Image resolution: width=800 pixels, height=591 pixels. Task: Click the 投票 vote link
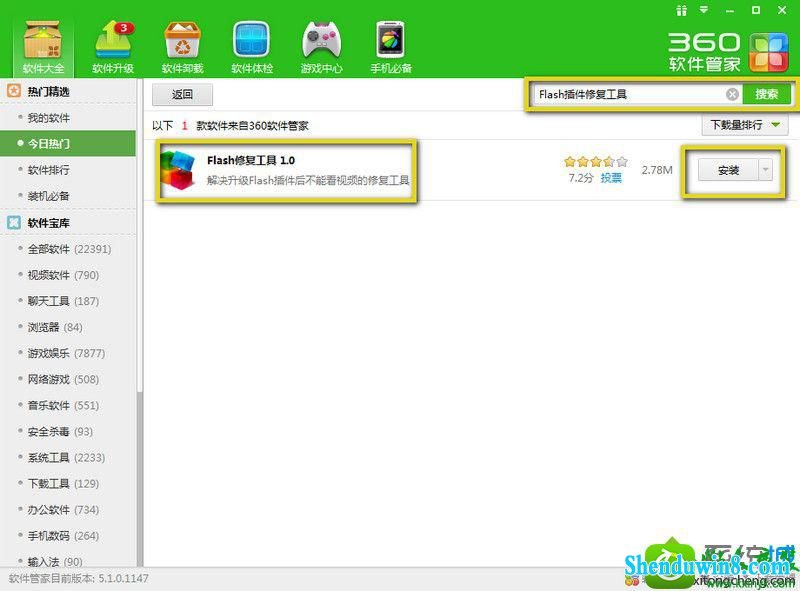point(611,178)
